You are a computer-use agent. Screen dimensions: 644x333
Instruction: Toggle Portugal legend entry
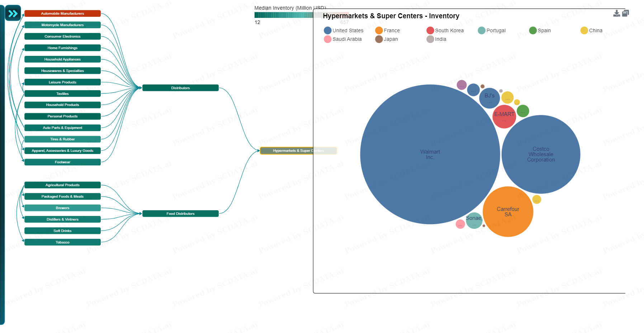tap(492, 30)
